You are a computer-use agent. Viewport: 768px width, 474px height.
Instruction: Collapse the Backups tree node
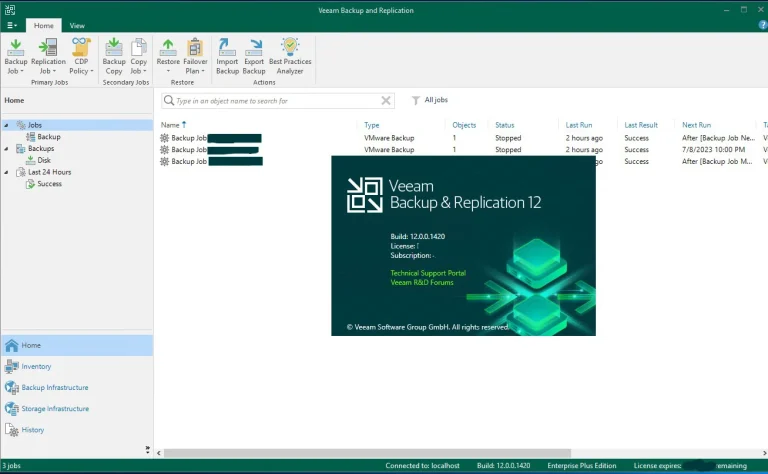pyautogui.click(x=6, y=149)
